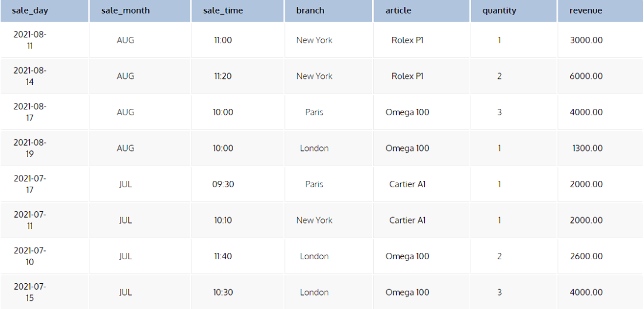Select the article column header

[398, 11]
